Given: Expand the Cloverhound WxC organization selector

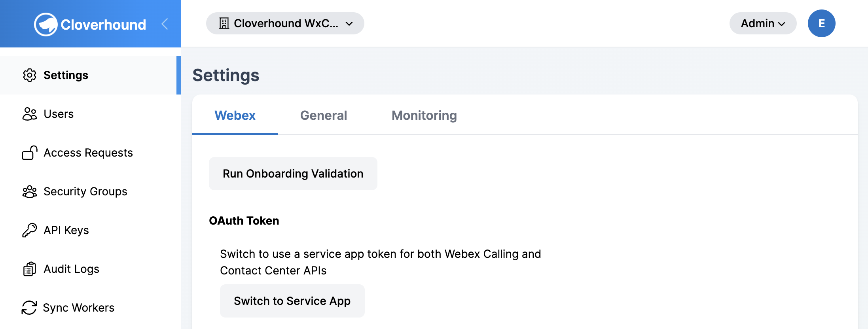Looking at the screenshot, I should click(x=284, y=23).
